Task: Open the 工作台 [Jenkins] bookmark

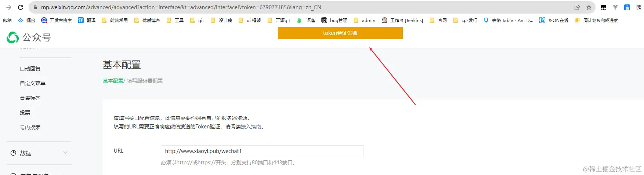Action: click(x=402, y=21)
